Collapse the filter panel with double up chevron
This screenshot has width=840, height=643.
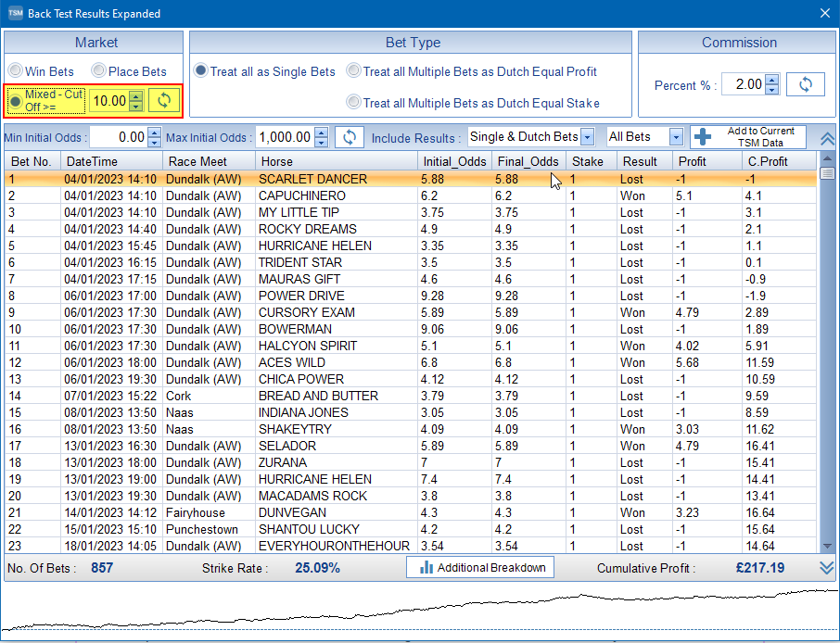point(827,138)
